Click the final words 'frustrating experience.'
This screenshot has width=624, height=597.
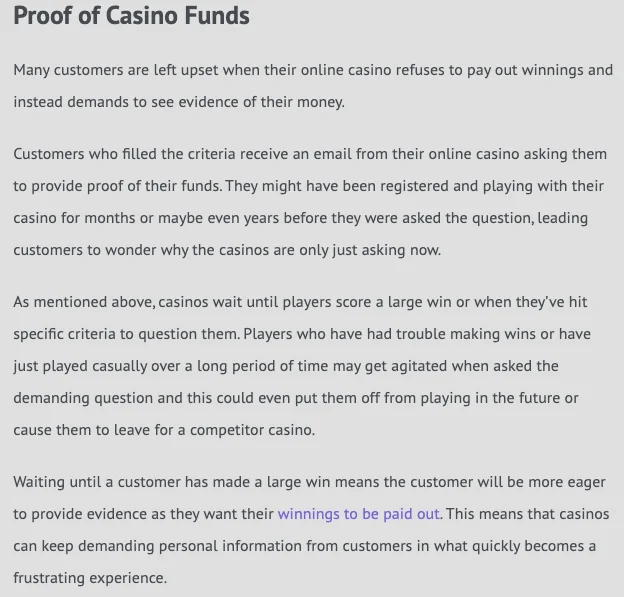(x=90, y=578)
